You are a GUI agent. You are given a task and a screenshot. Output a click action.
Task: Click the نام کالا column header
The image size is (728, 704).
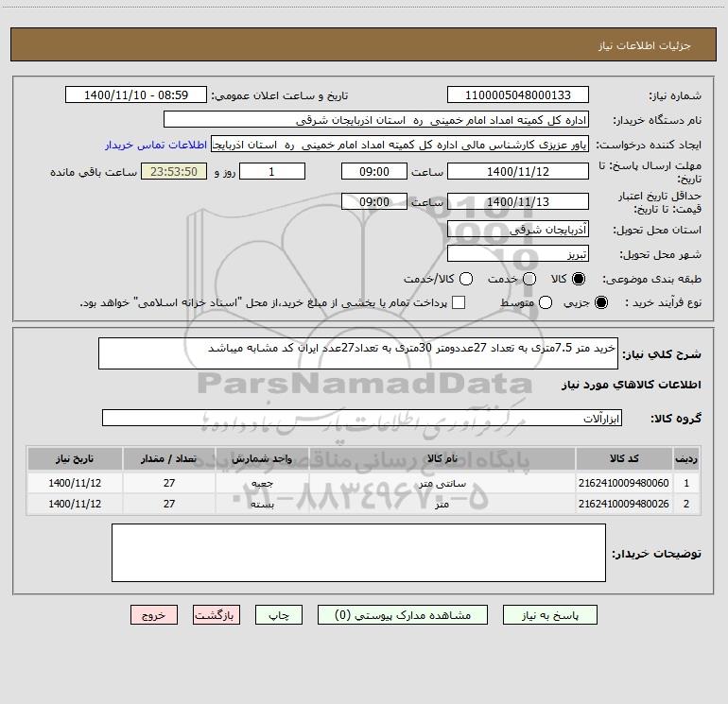pyautogui.click(x=442, y=458)
